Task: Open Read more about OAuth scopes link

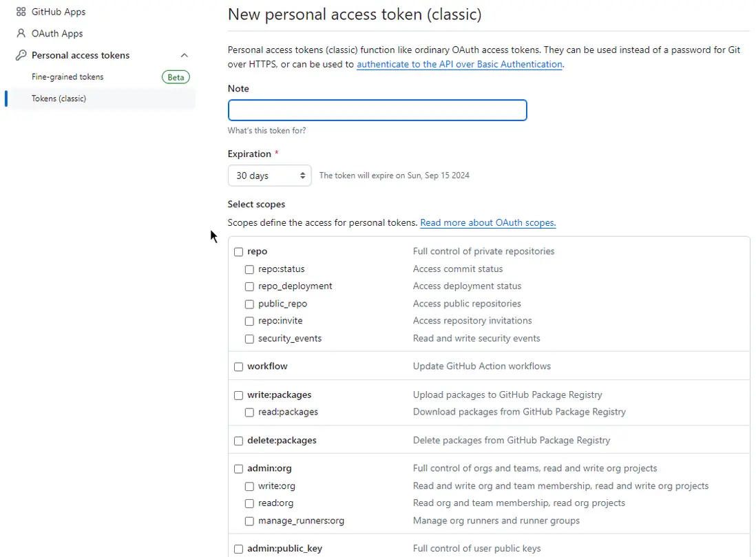Action: (487, 222)
